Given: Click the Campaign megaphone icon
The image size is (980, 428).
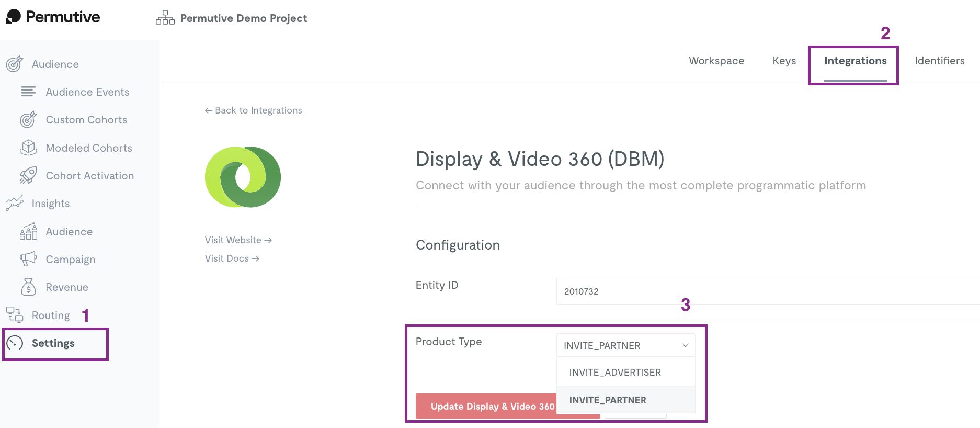Looking at the screenshot, I should (x=28, y=259).
